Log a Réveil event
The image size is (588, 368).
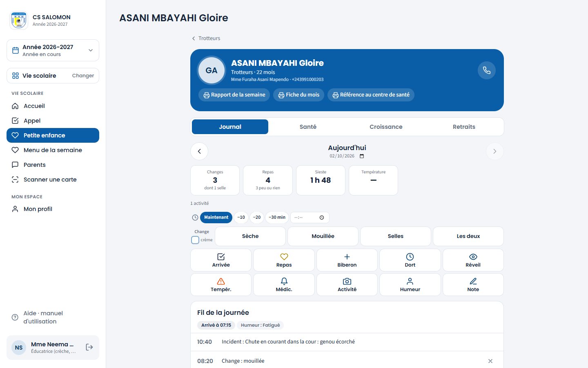point(473,260)
